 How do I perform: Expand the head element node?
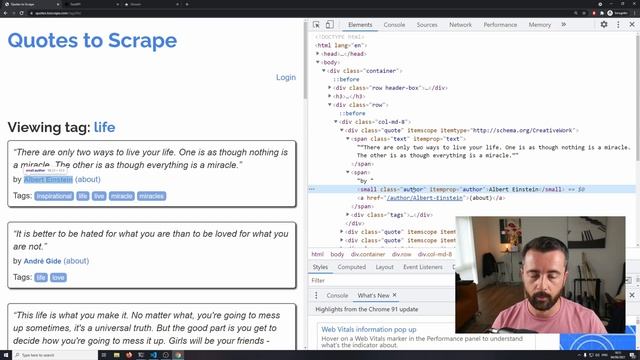coord(318,53)
